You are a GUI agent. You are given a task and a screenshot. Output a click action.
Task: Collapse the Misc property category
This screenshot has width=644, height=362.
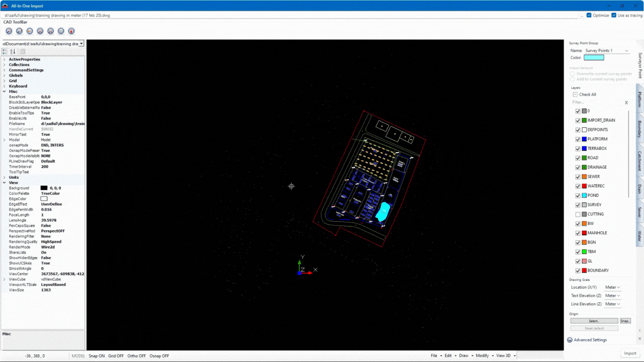(x=4, y=92)
